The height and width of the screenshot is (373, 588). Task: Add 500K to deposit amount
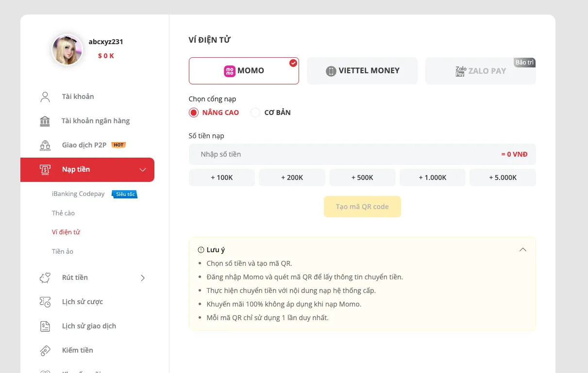point(362,178)
